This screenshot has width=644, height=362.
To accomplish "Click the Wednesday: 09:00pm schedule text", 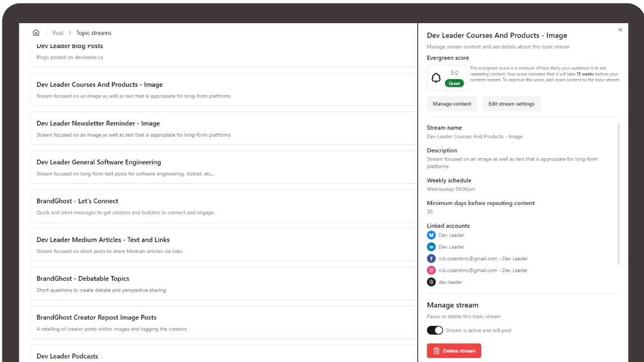I will point(451,189).
